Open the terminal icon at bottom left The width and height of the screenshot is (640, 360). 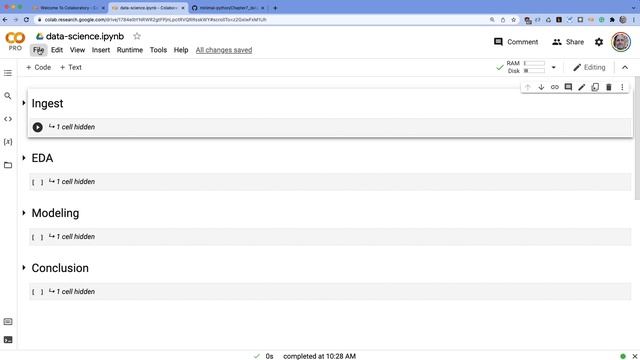coord(8,340)
